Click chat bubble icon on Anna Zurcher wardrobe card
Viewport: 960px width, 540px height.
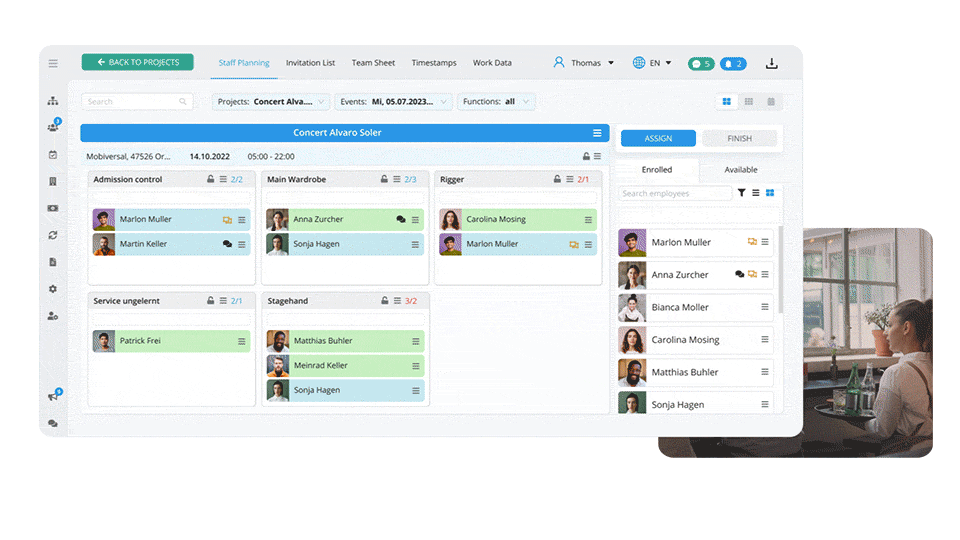pos(401,219)
